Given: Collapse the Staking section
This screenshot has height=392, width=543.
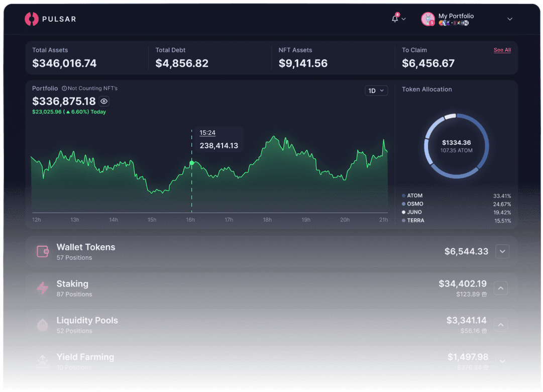Looking at the screenshot, I should (501, 288).
